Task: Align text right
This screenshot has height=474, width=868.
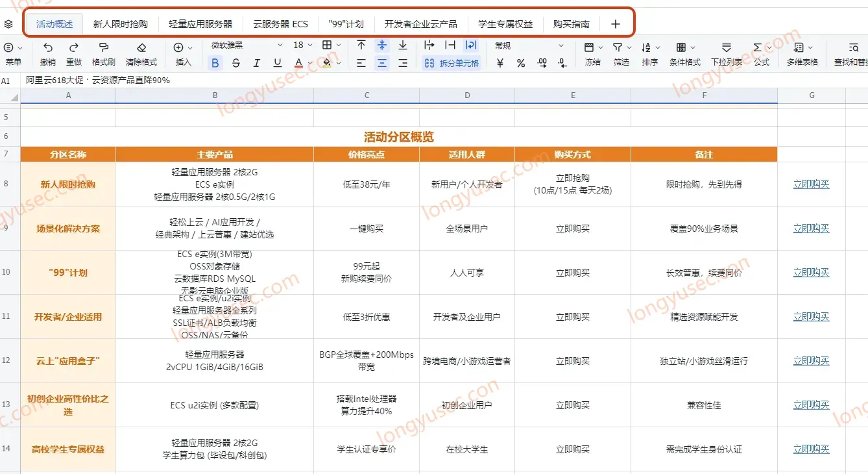Action: (403, 63)
